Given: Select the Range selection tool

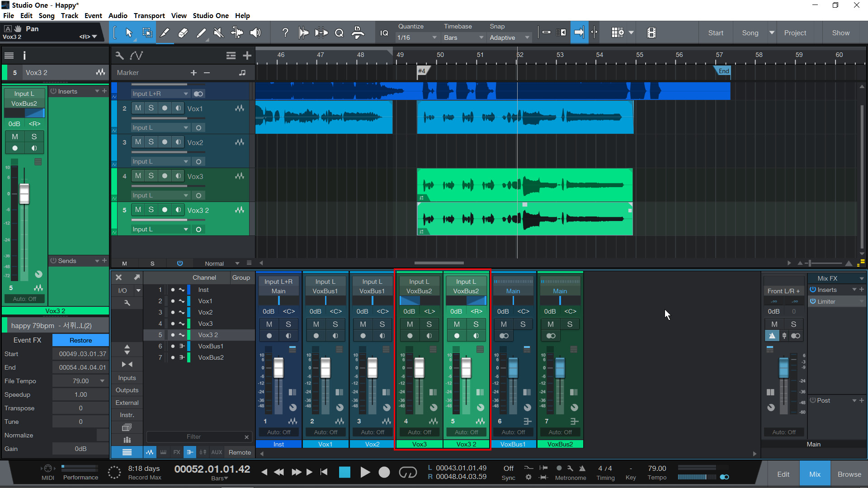Looking at the screenshot, I should pos(147,33).
